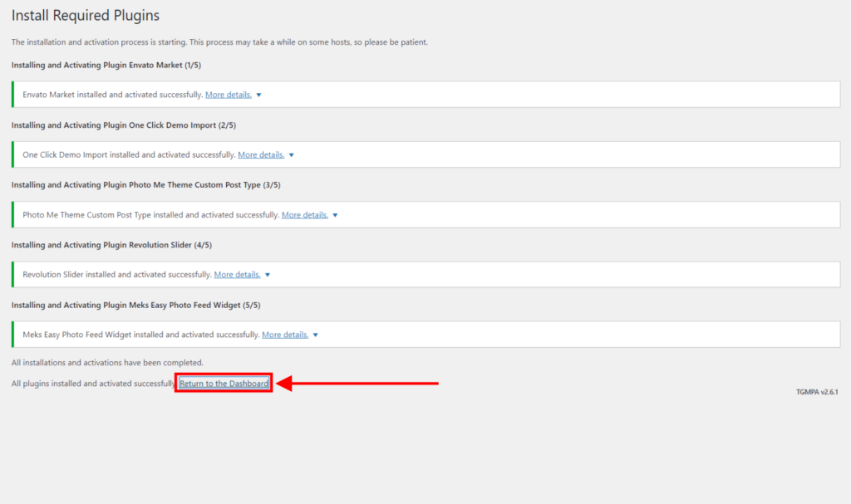
Task: Open More details for Meks Easy Photo Feed
Action: point(285,335)
